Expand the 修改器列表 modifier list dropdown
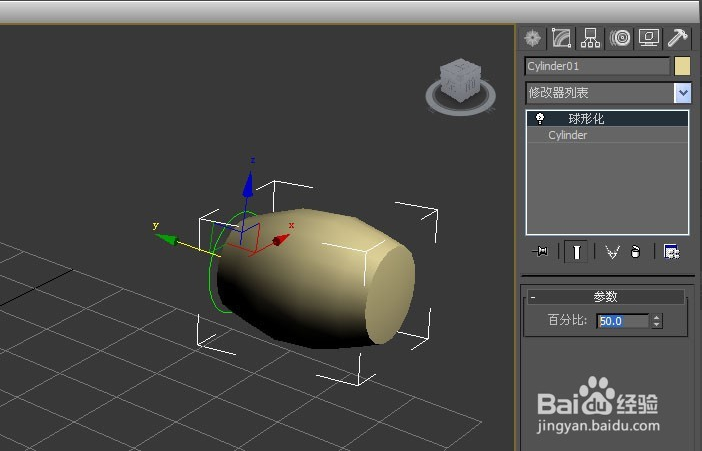 pyautogui.click(x=682, y=93)
